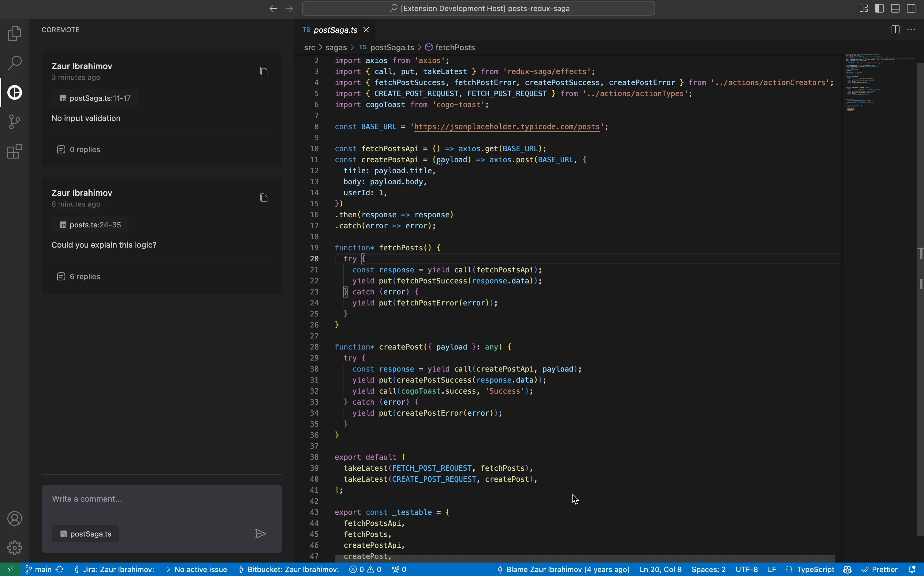Viewport: 924px width, 576px height.
Task: Toggle the primary side bar
Action: [x=879, y=8]
